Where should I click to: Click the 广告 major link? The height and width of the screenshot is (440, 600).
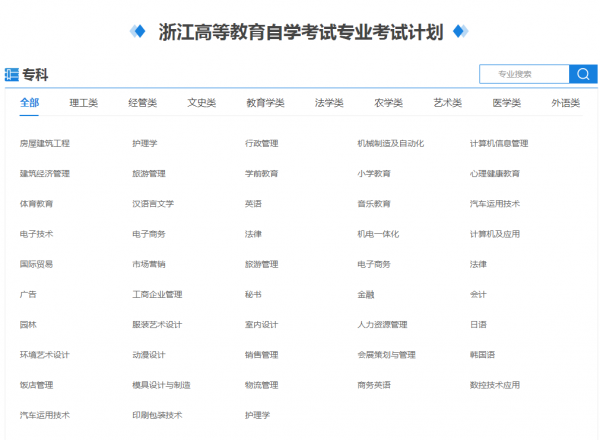point(28,295)
